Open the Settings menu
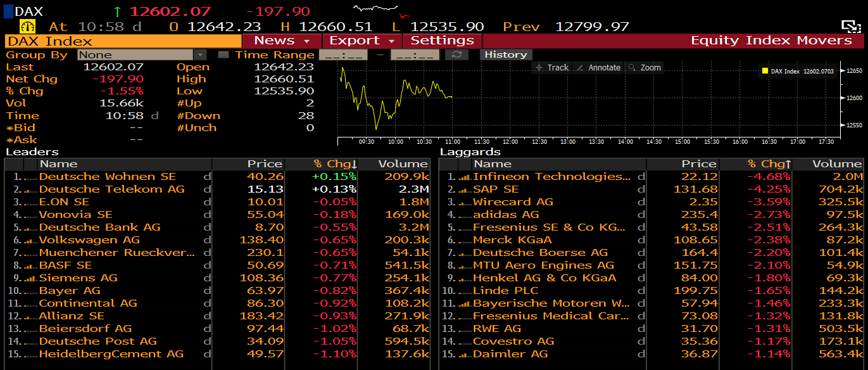 (x=442, y=41)
